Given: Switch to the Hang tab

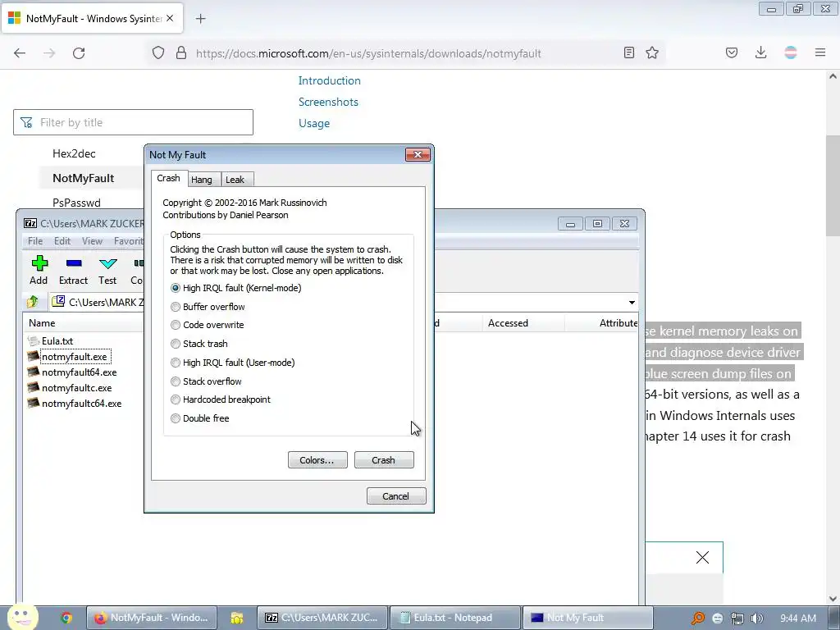Looking at the screenshot, I should [x=202, y=180].
